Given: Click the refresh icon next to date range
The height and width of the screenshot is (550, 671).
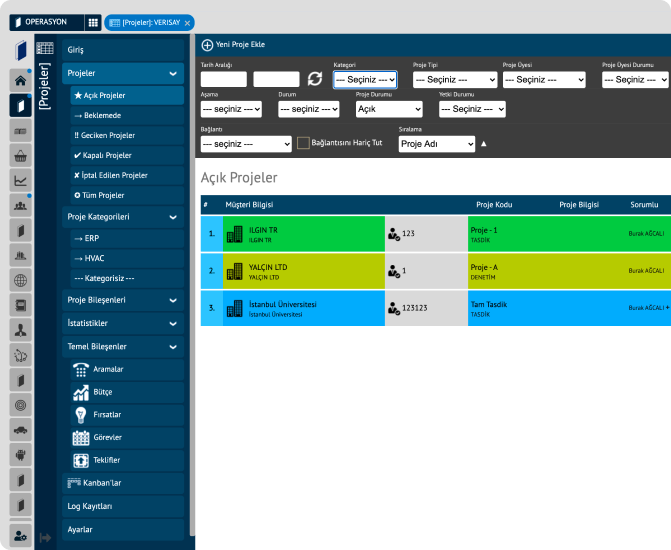Looking at the screenshot, I should [315, 79].
